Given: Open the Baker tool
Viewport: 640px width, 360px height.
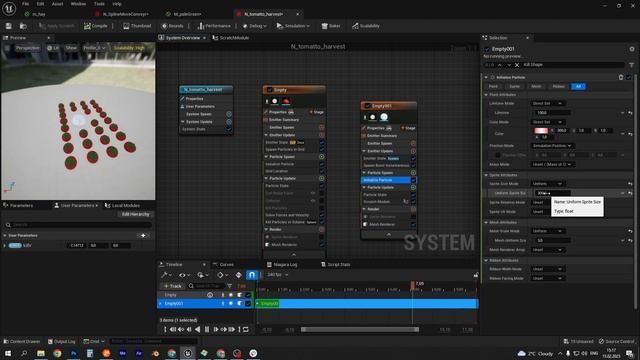Looking at the screenshot, I should click(x=331, y=26).
